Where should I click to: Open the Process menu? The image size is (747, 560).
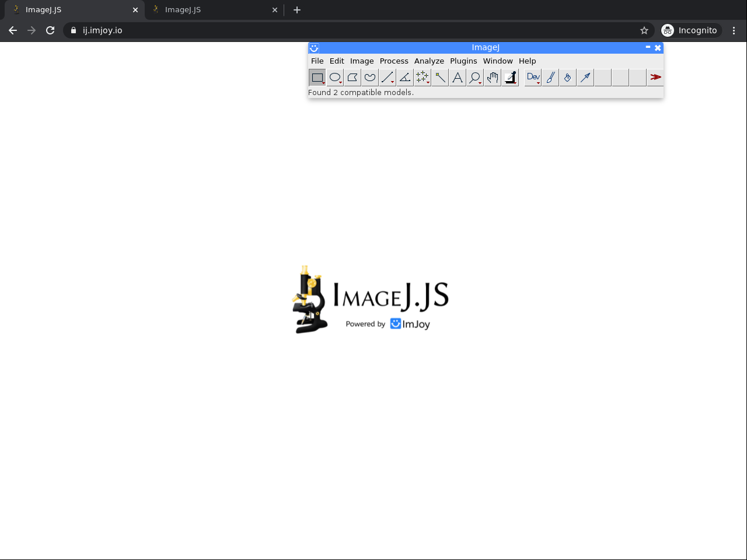tap(394, 61)
